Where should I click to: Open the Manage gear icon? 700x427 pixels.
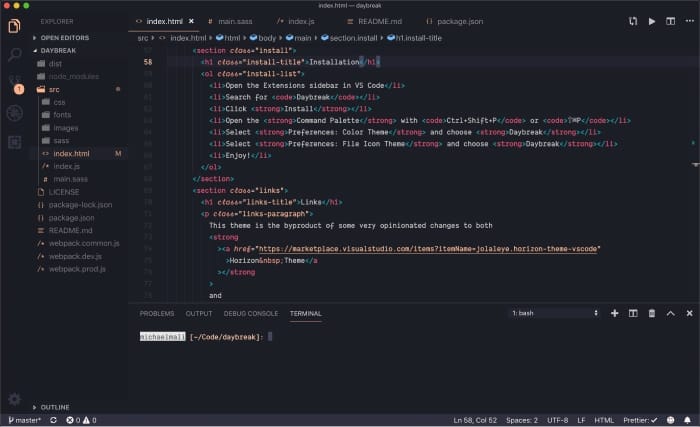14,398
